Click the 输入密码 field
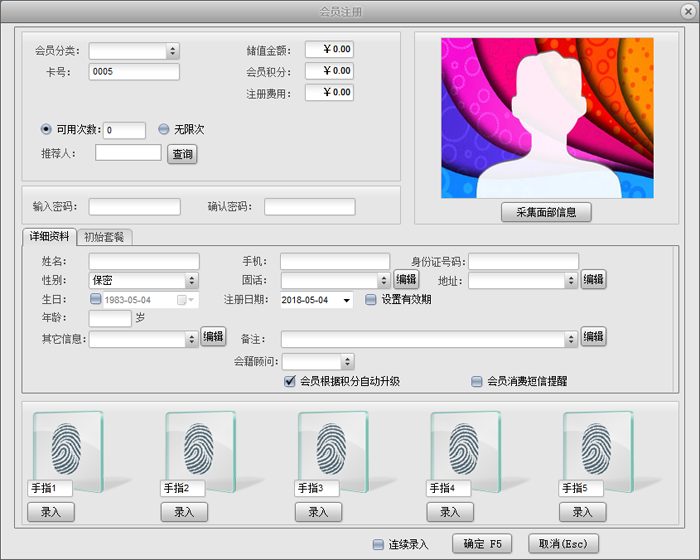 pos(135,207)
